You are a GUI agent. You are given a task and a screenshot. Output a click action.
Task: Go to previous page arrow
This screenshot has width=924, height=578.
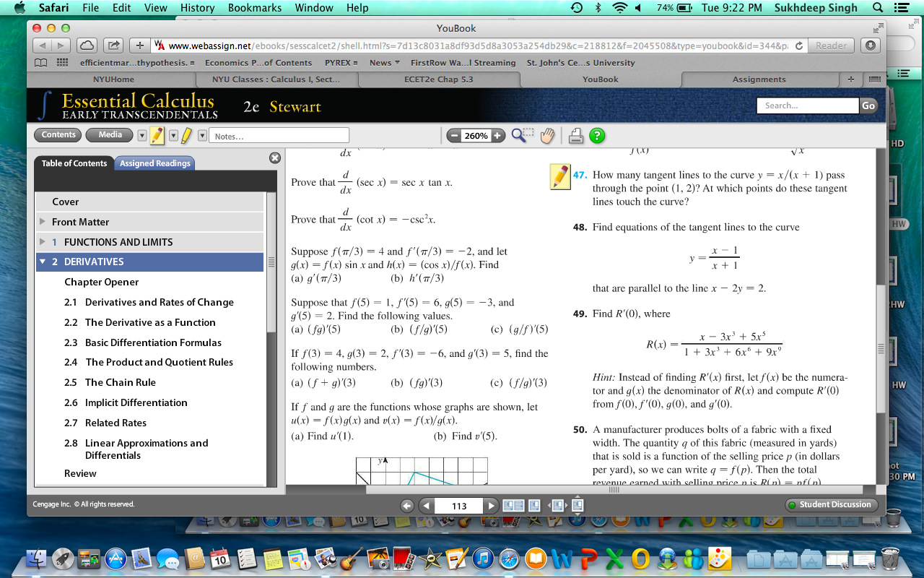(426, 506)
